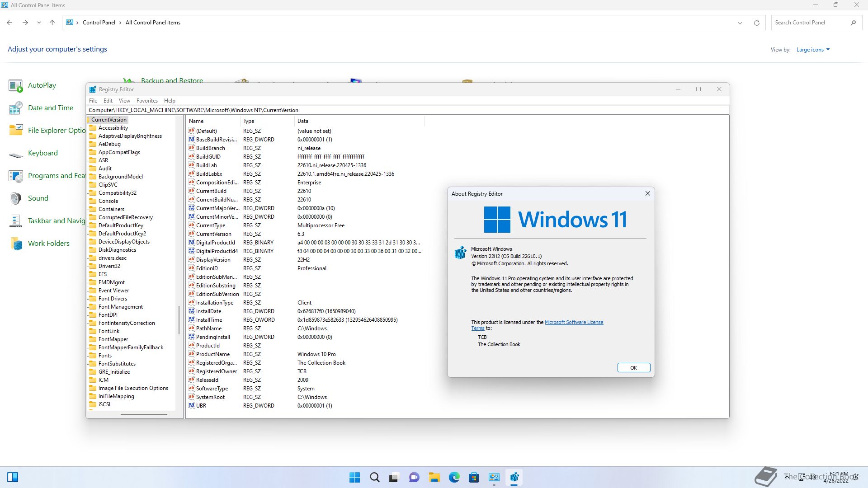The height and width of the screenshot is (488, 868).
Task: Go up one level in Control Panel
Action: 52,23
